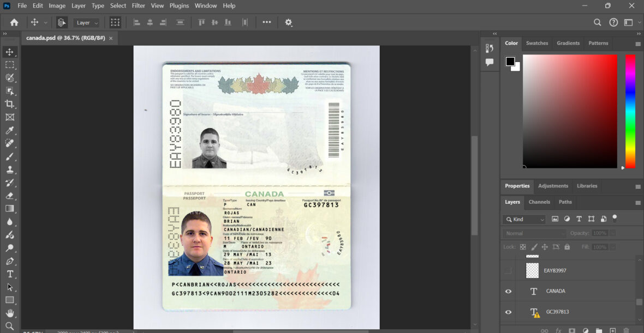
Task: Open the Fill slider dropdown arrow
Action: pos(612,247)
